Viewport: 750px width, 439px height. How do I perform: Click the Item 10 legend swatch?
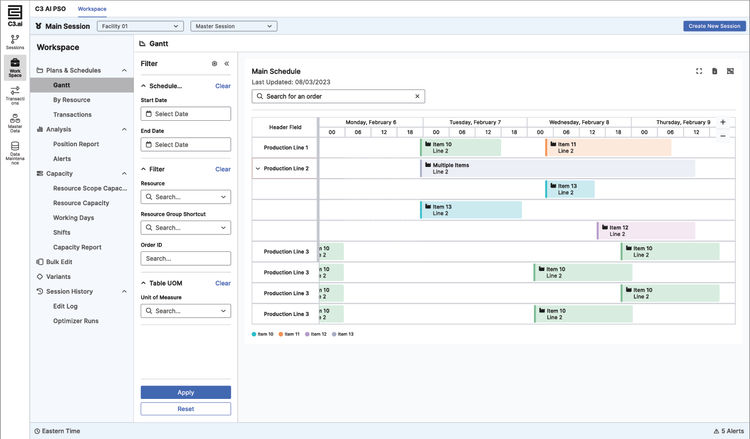254,334
